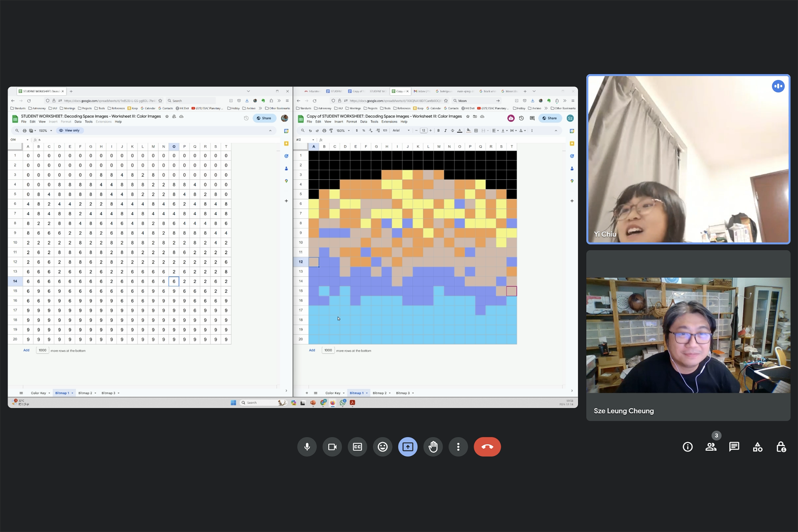Open the activities shapes icon

pos(757,447)
